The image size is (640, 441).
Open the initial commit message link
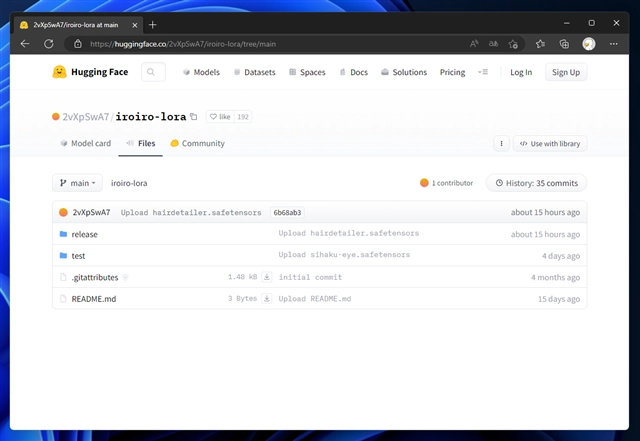click(310, 277)
